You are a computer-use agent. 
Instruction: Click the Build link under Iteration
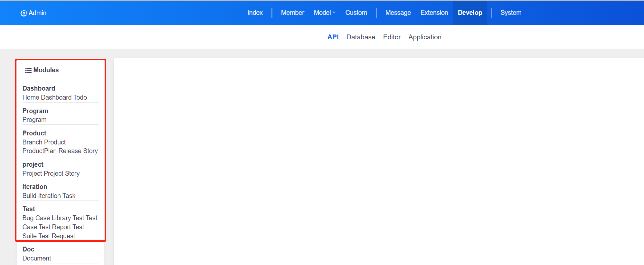[29, 196]
